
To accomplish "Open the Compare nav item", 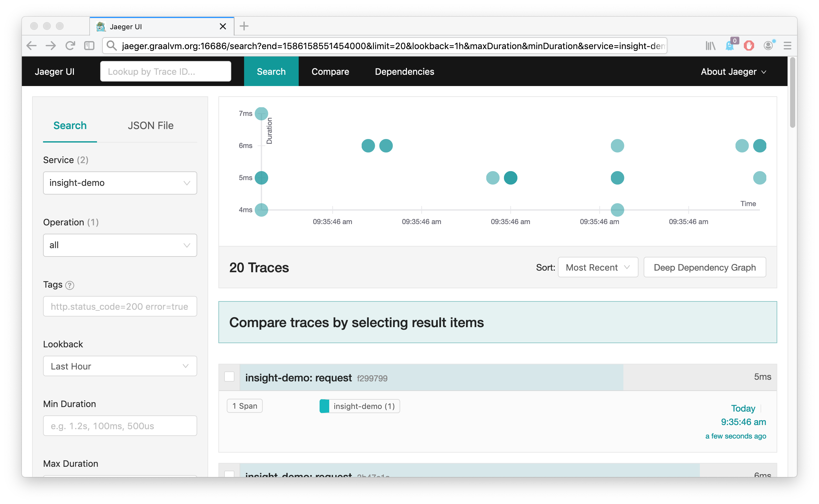I will point(330,72).
